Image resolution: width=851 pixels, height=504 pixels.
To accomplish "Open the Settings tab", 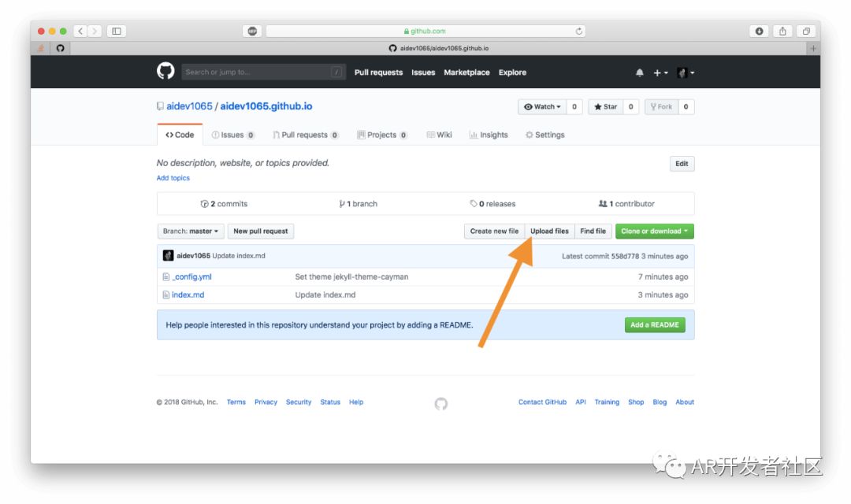I will tap(545, 135).
